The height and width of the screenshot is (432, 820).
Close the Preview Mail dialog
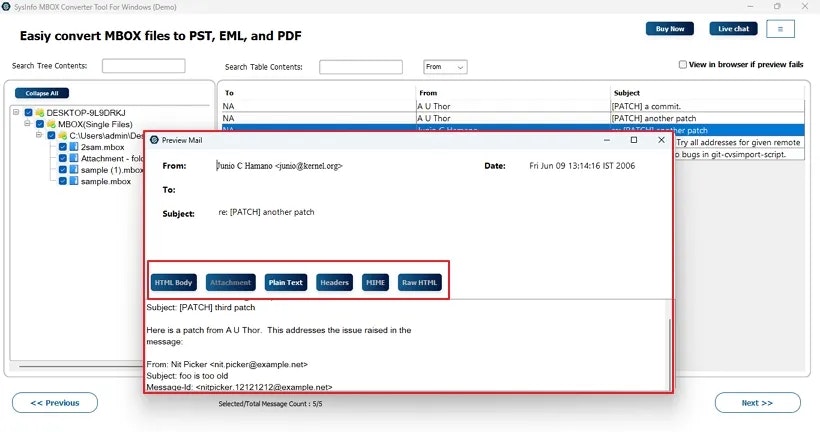pyautogui.click(x=661, y=140)
